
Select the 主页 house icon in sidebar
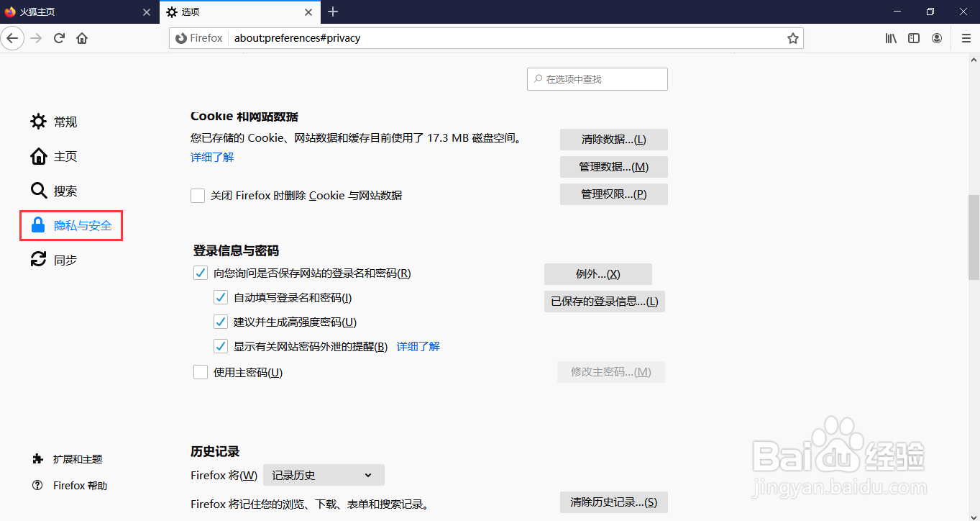(x=38, y=156)
